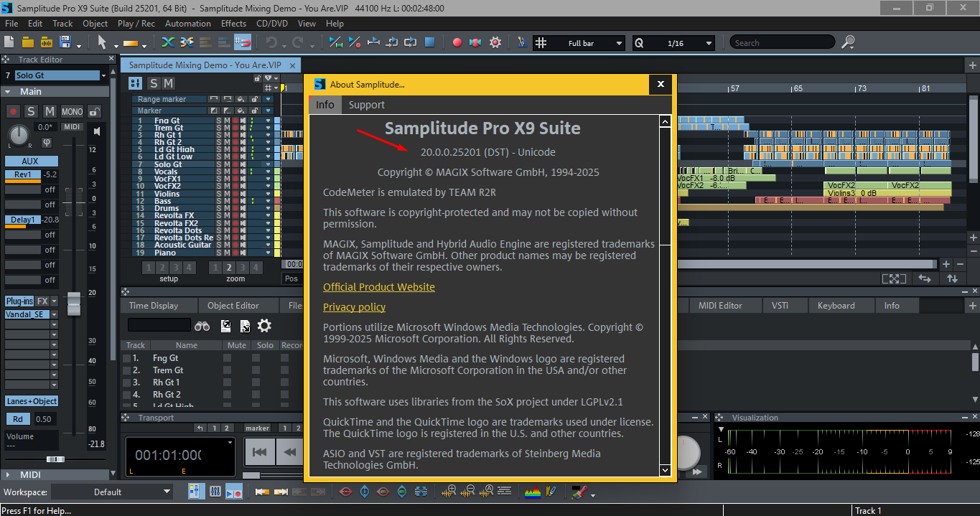
Task: Click the rewind transport button
Action: click(x=289, y=451)
